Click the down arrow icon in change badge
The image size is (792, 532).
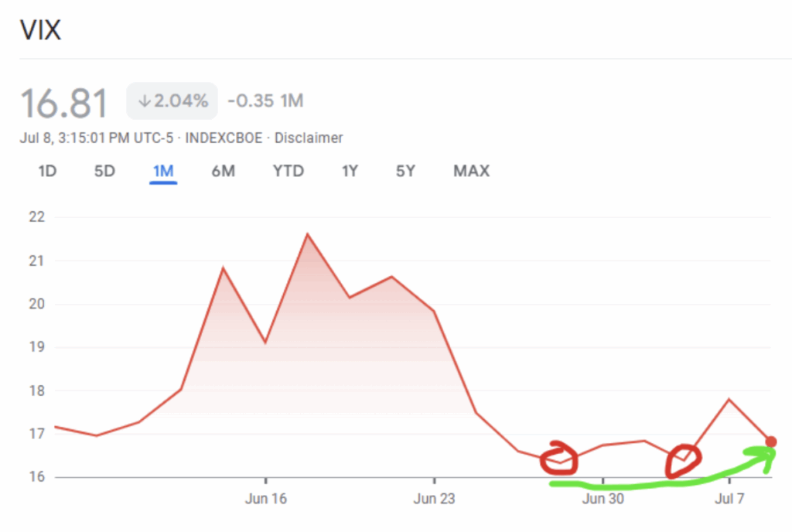coord(145,101)
